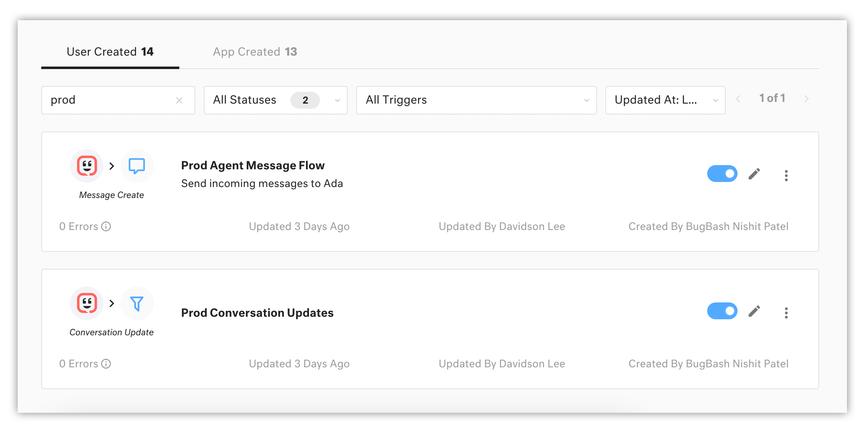
Task: Click into the search field containing 'prod'
Action: point(109,100)
